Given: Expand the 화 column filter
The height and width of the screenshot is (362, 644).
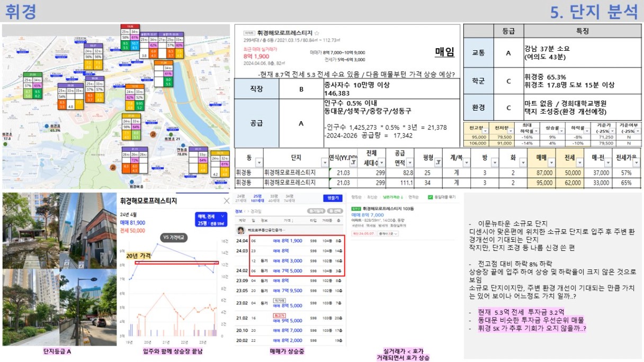Looking at the screenshot, I should [x=523, y=163].
